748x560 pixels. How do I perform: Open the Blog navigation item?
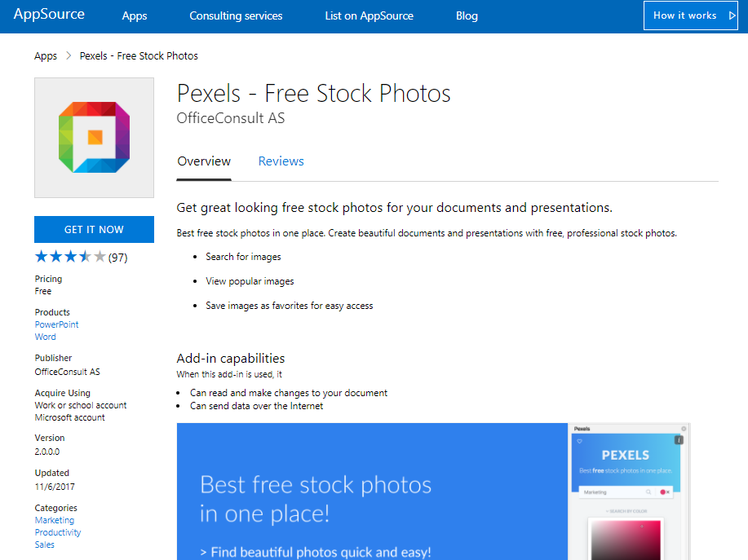tap(467, 16)
